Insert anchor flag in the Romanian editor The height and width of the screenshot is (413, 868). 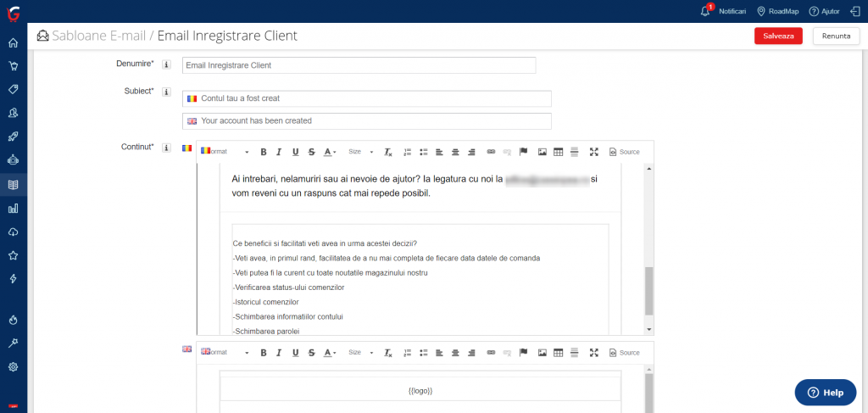pos(523,152)
